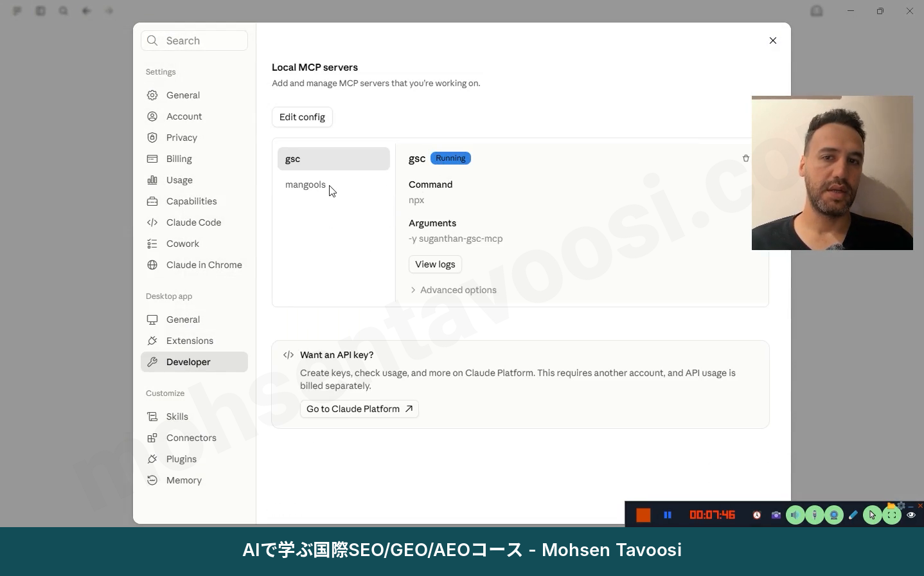The image size is (924, 576).
Task: Select the gsc server in list
Action: (333, 159)
